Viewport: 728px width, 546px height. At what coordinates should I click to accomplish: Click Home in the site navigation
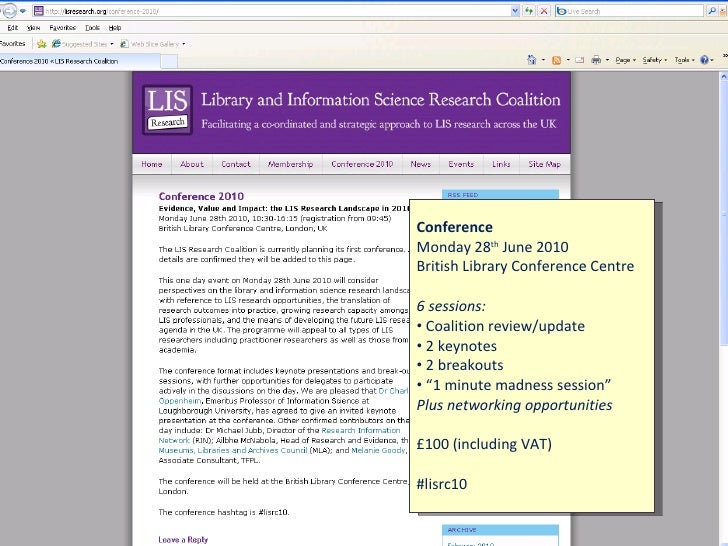point(152,164)
